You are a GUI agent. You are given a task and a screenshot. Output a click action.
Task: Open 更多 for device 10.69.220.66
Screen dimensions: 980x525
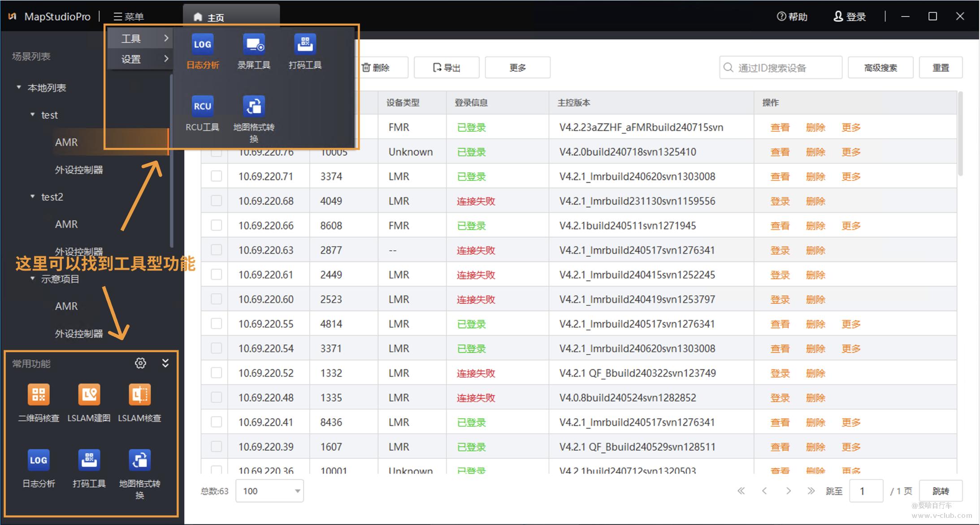[851, 226]
